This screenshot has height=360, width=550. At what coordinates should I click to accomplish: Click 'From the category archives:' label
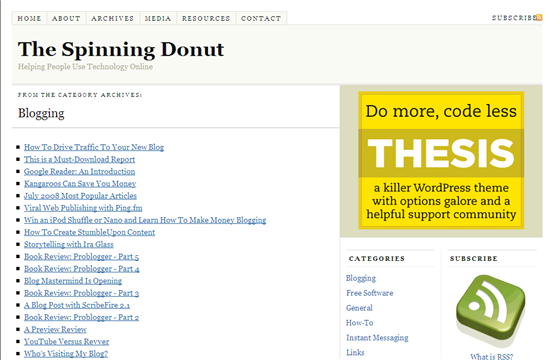pyautogui.click(x=80, y=95)
